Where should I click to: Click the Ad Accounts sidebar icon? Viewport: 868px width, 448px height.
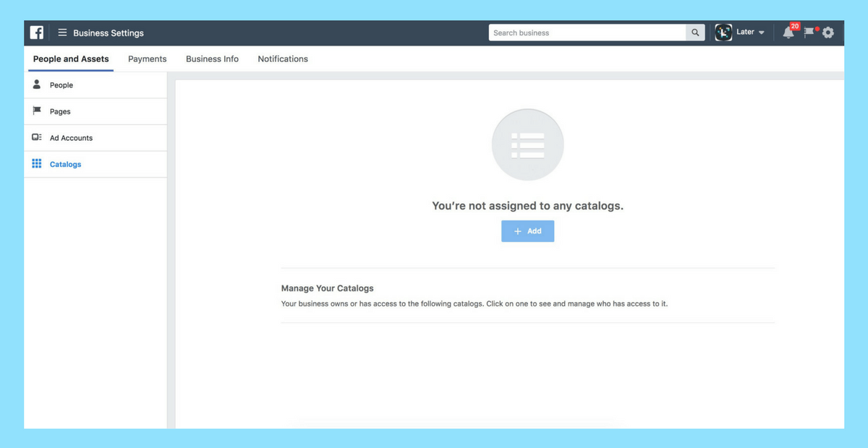[37, 137]
